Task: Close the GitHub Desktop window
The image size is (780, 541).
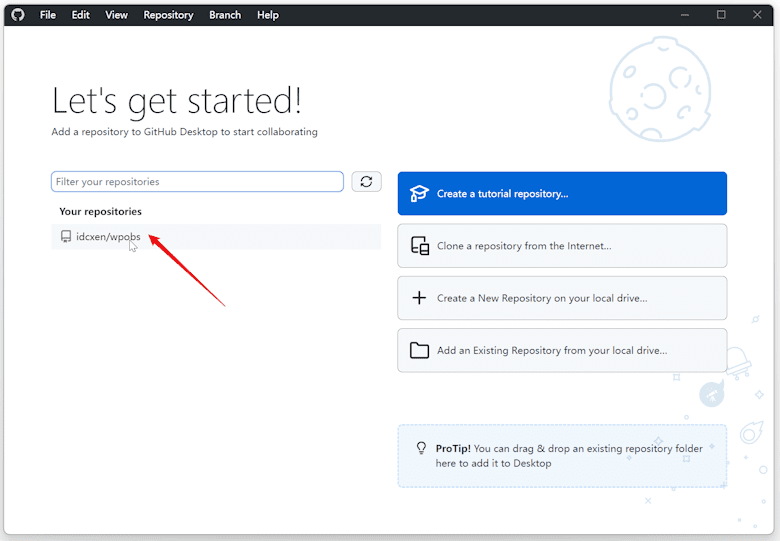Action: point(757,15)
